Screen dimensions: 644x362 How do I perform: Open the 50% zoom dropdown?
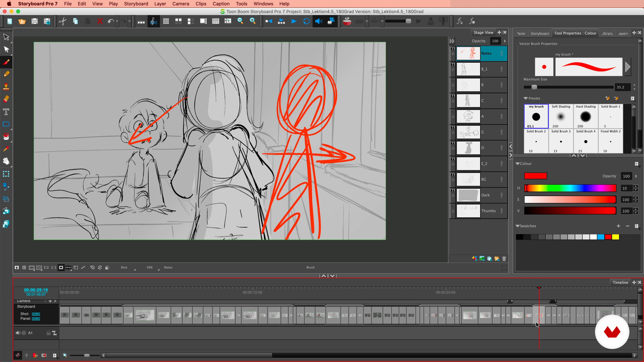153,268
